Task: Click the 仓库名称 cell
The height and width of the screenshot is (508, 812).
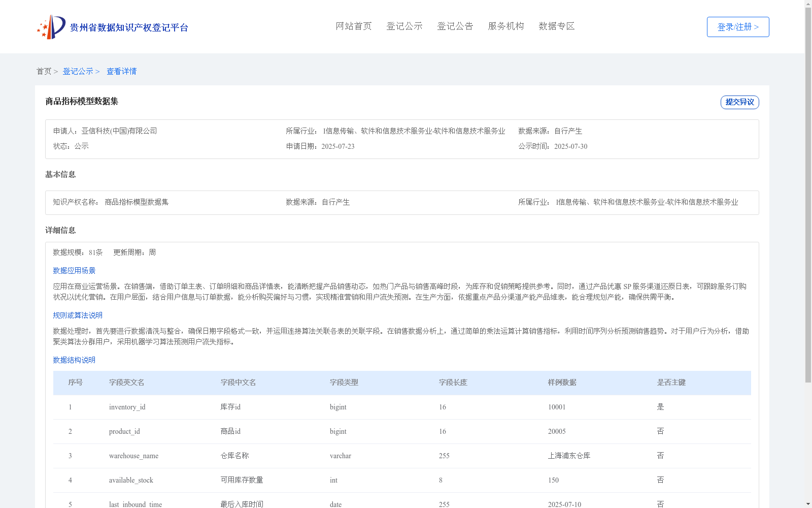Action: coord(235,456)
